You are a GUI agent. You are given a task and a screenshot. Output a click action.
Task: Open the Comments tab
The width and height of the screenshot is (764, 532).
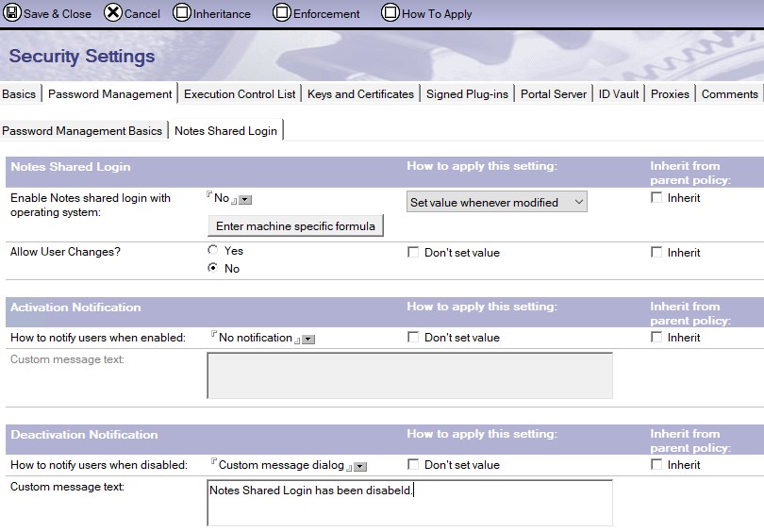[730, 94]
